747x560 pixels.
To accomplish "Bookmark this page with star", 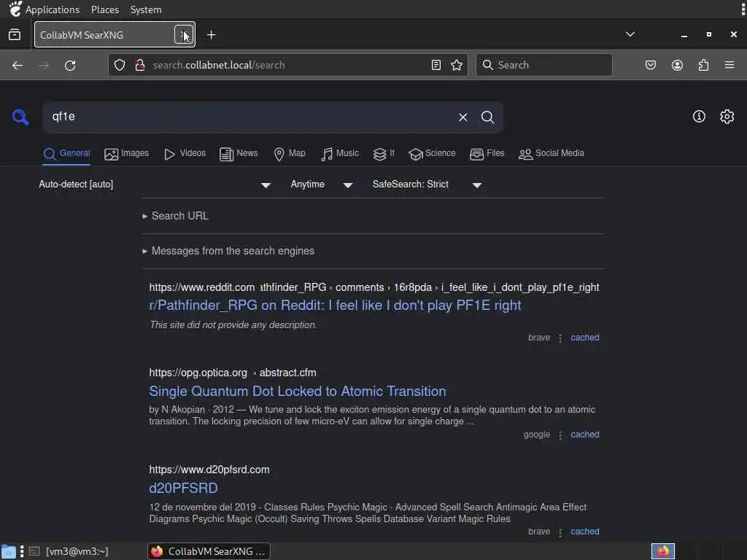I will [x=457, y=65].
